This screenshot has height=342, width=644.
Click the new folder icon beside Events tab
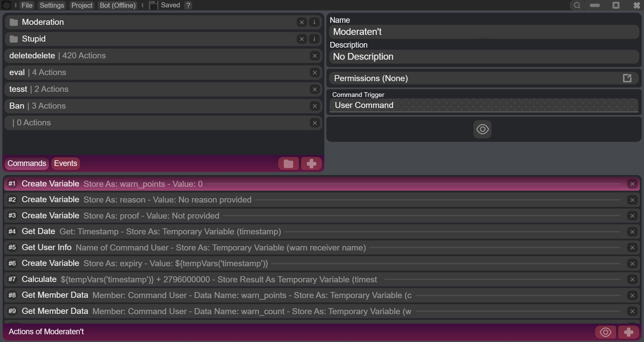[x=288, y=163]
